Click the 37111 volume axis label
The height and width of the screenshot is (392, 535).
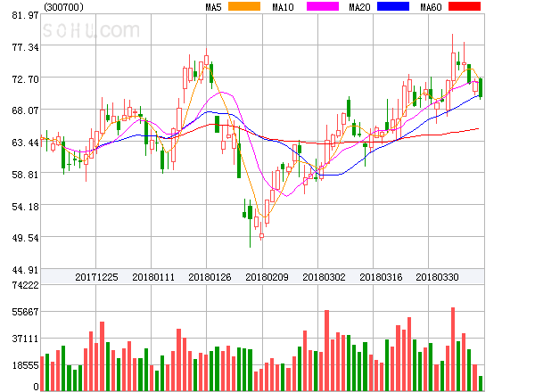coord(25,339)
